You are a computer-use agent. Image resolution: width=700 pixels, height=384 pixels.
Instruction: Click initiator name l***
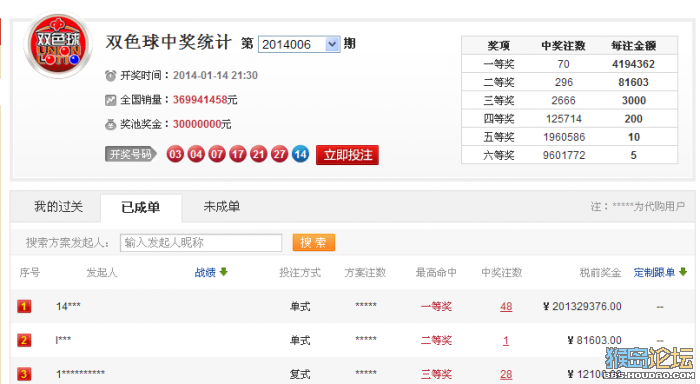[63, 340]
